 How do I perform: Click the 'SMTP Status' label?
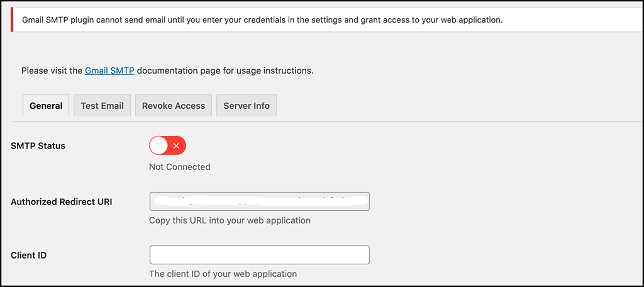38,145
